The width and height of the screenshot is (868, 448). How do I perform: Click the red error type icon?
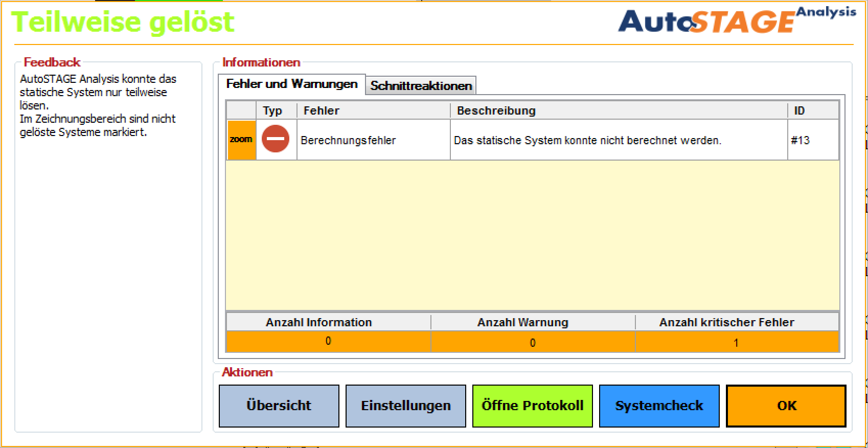[x=276, y=139]
